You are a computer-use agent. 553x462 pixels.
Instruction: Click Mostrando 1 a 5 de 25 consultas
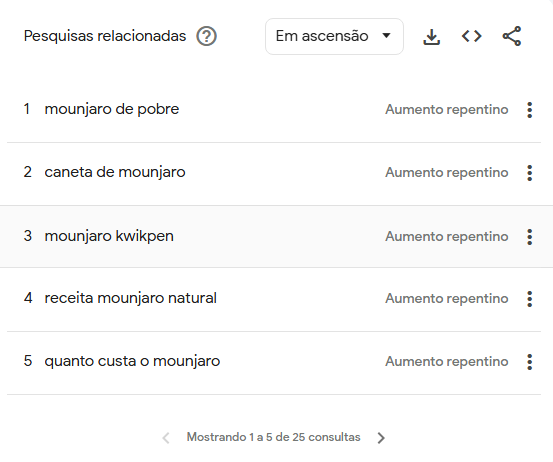[273, 437]
